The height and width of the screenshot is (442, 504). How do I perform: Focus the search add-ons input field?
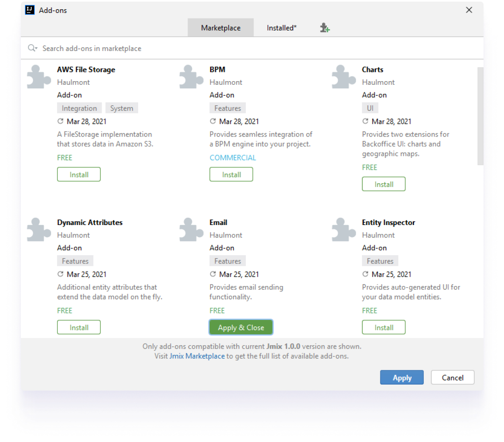(x=252, y=48)
